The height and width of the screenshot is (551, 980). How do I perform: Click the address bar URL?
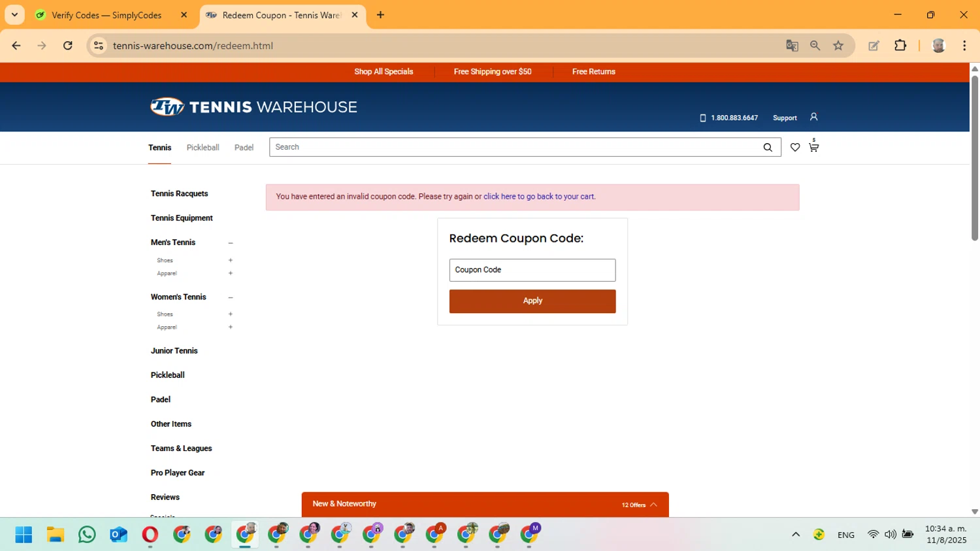[193, 46]
